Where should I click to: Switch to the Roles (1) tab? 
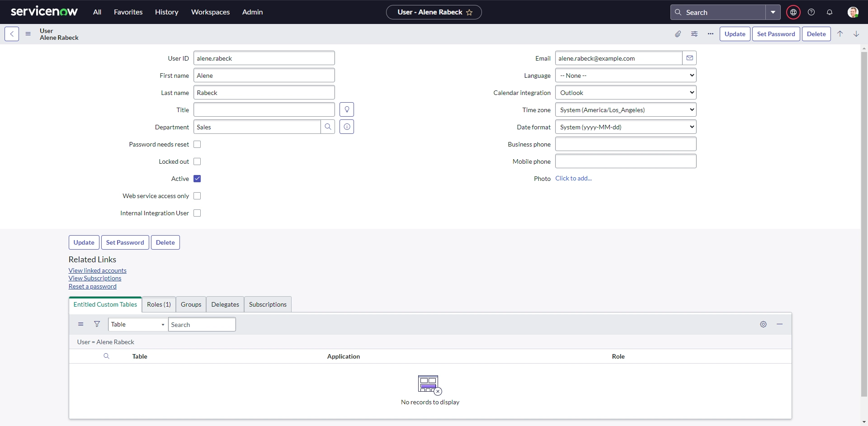coord(159,304)
